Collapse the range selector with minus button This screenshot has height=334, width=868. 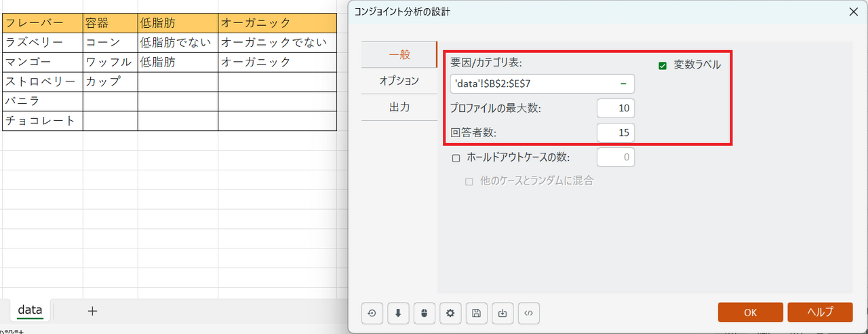coord(623,83)
